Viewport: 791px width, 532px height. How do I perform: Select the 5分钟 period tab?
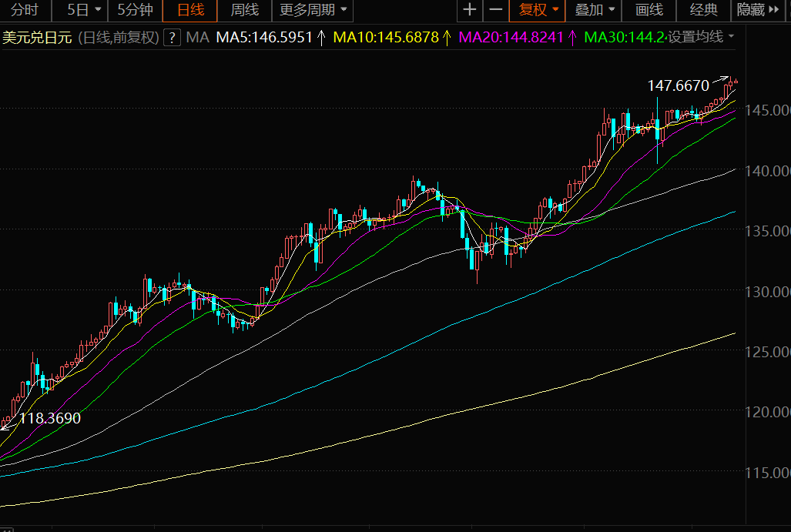pos(136,9)
